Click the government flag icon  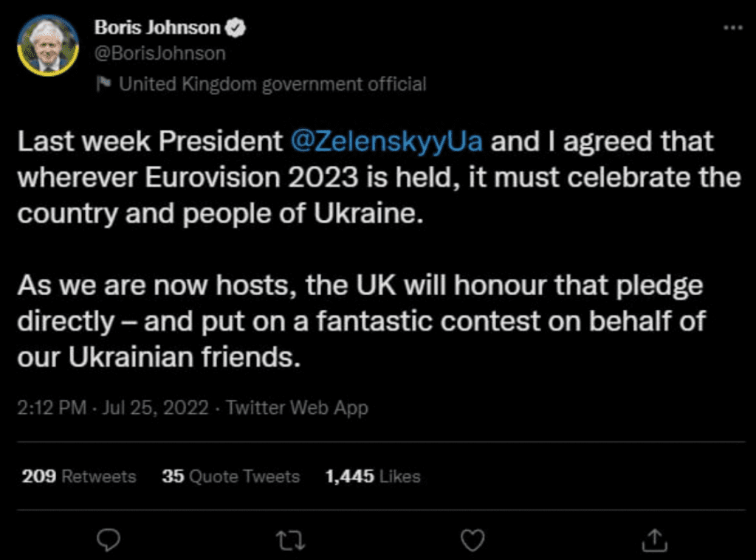[x=106, y=84]
